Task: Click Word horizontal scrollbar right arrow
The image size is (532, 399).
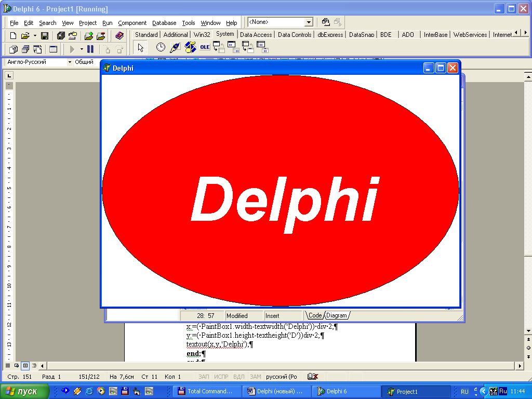Action: (520, 366)
